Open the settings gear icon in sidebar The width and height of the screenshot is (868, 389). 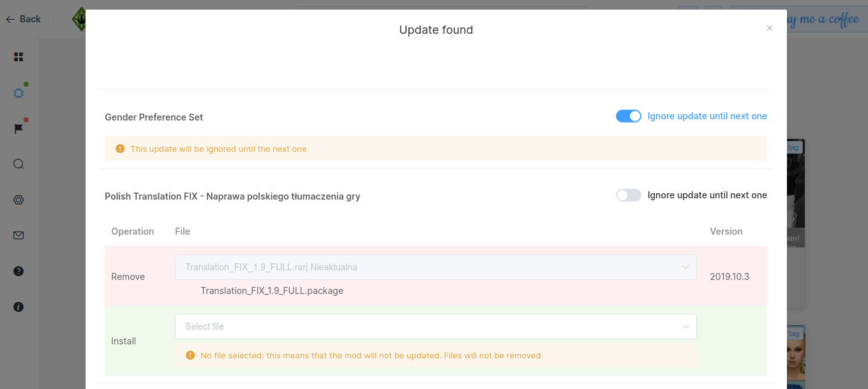point(19,200)
